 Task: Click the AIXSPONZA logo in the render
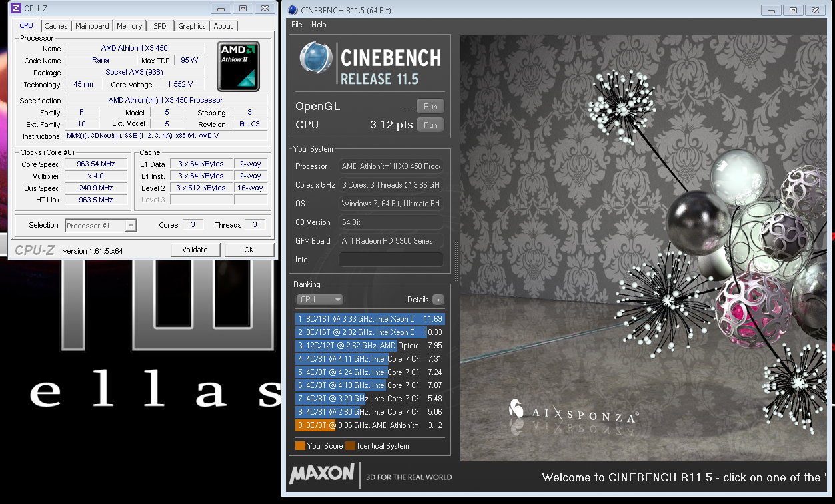(x=572, y=412)
